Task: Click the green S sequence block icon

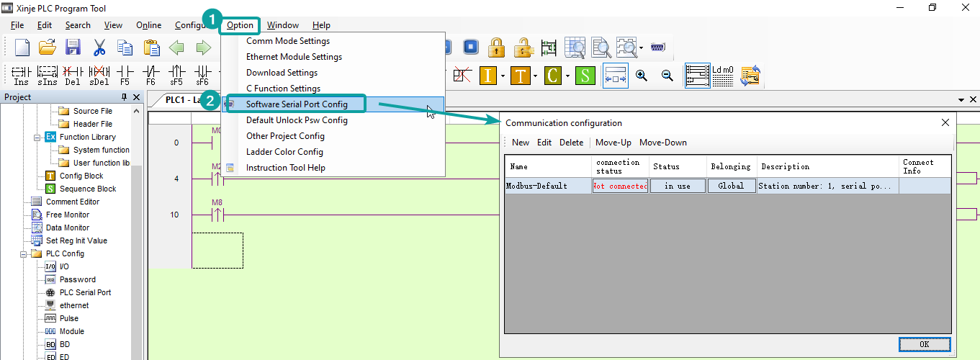Action: 585,76
